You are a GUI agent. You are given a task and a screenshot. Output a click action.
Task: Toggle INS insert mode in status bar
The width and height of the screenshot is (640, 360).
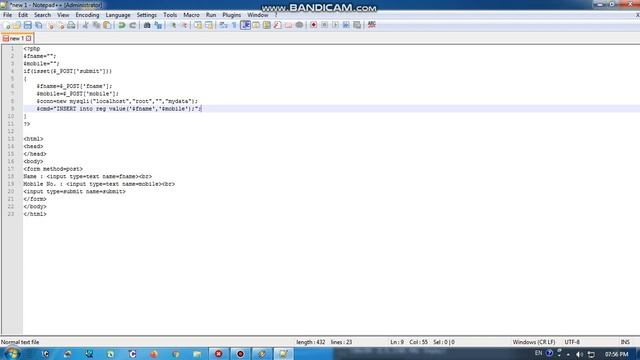(x=625, y=342)
